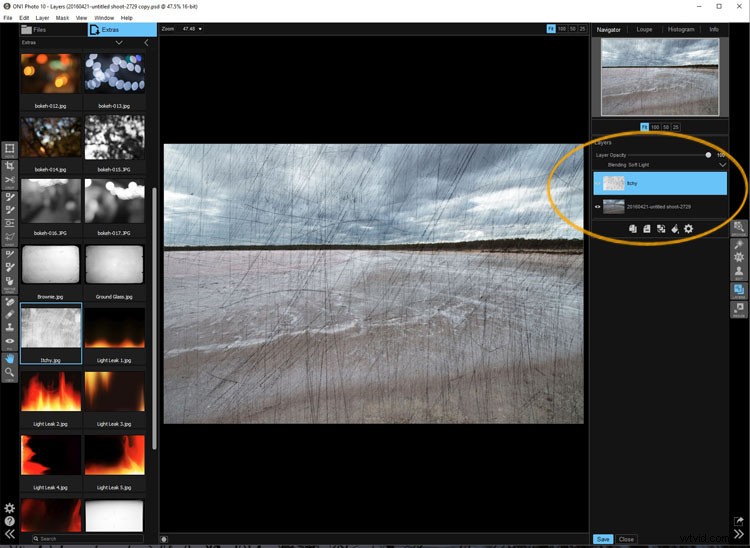
Task: Switch to the Histogram tab
Action: tap(681, 29)
